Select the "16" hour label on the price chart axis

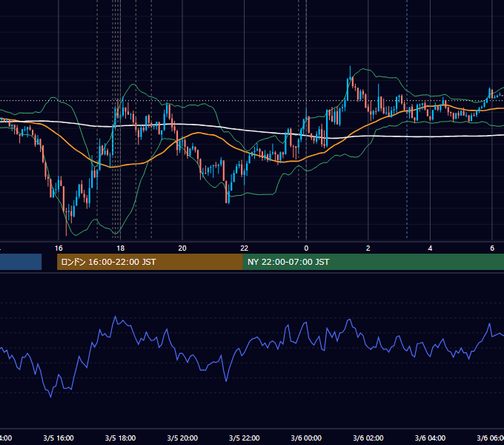point(59,248)
